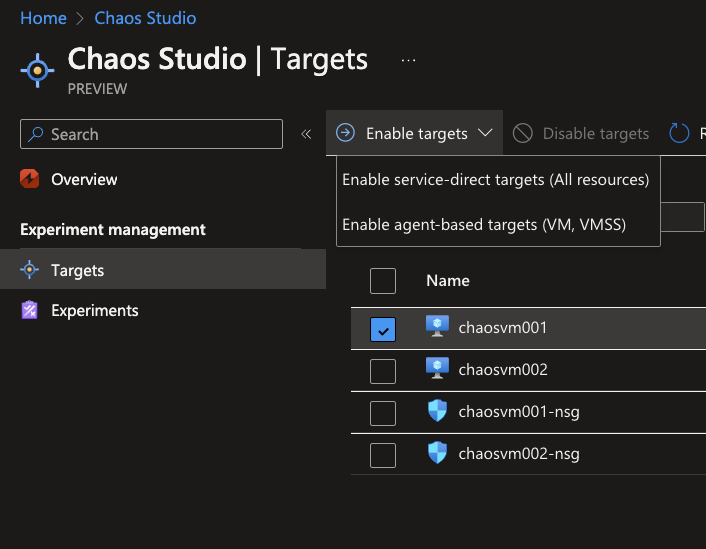Choose Enable agent-based targets (VM, VMSS)

click(484, 224)
